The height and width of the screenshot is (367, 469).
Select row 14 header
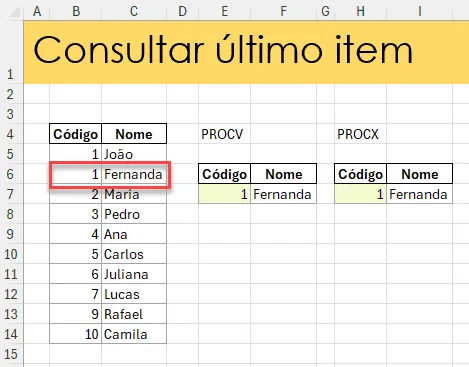(10, 334)
